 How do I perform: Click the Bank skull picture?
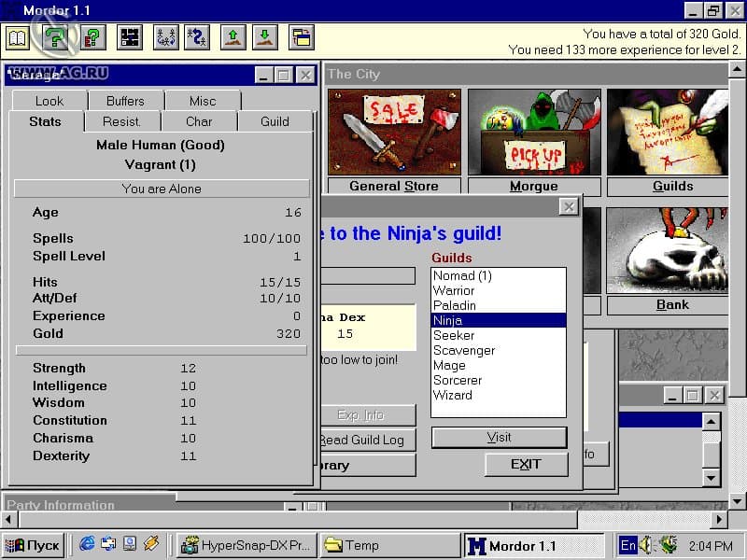(668, 250)
